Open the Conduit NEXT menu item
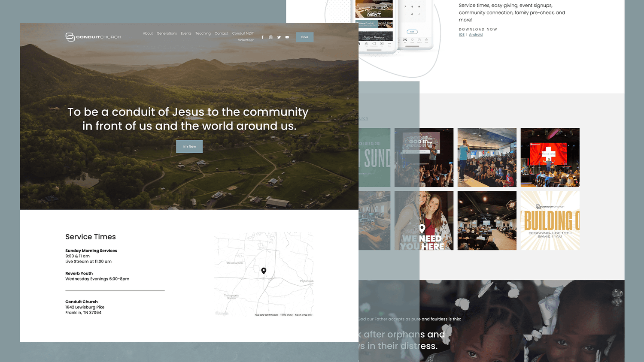 click(243, 33)
